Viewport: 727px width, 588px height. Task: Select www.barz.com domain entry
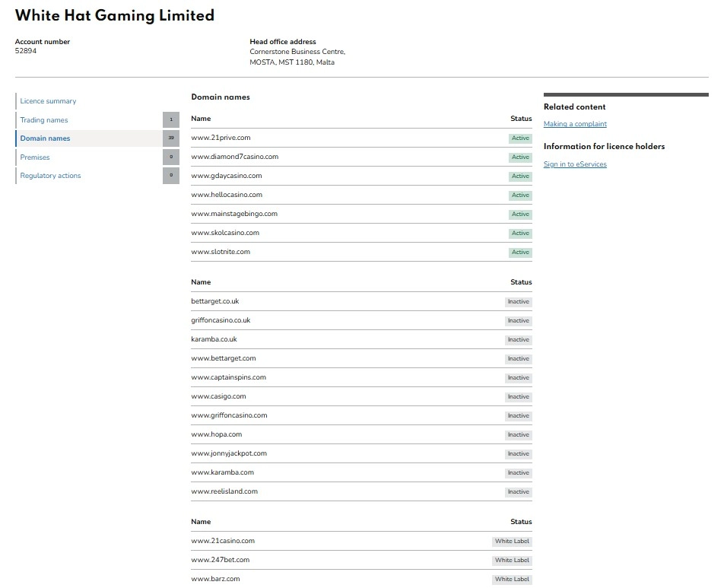pyautogui.click(x=215, y=579)
